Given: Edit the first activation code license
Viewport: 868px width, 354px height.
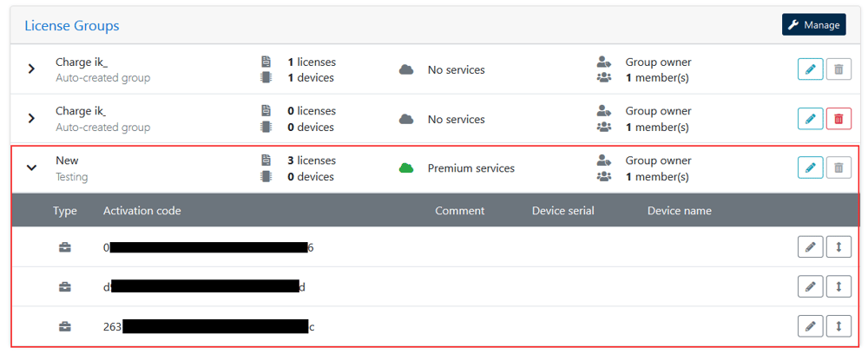Looking at the screenshot, I should [810, 247].
